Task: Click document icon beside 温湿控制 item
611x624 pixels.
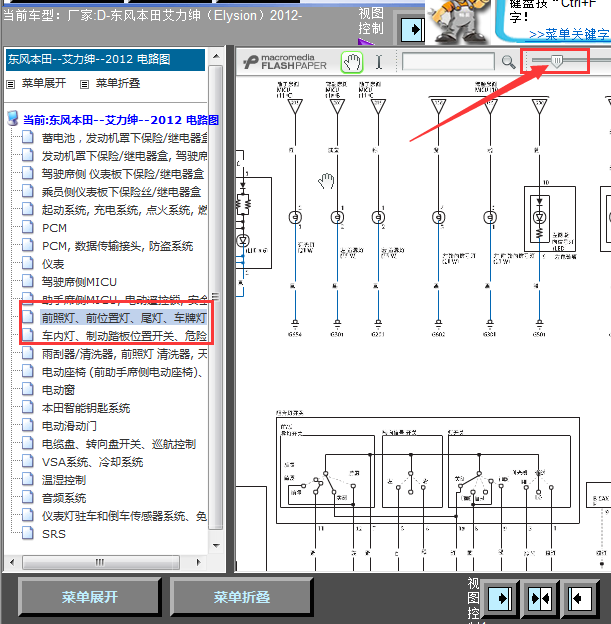Action: 27,479
